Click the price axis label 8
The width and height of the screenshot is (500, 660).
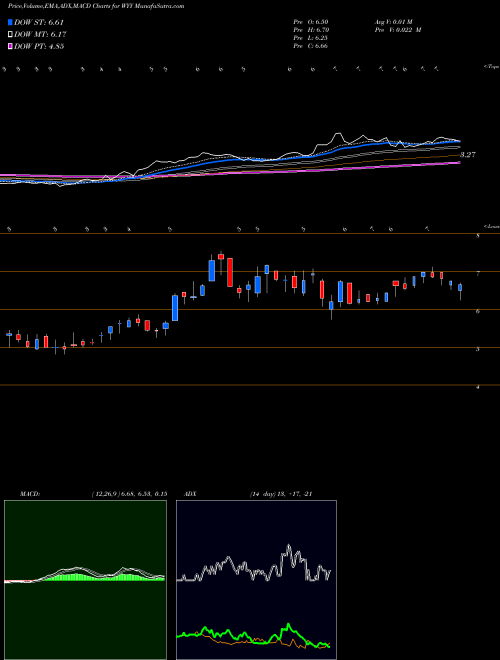tap(478, 236)
